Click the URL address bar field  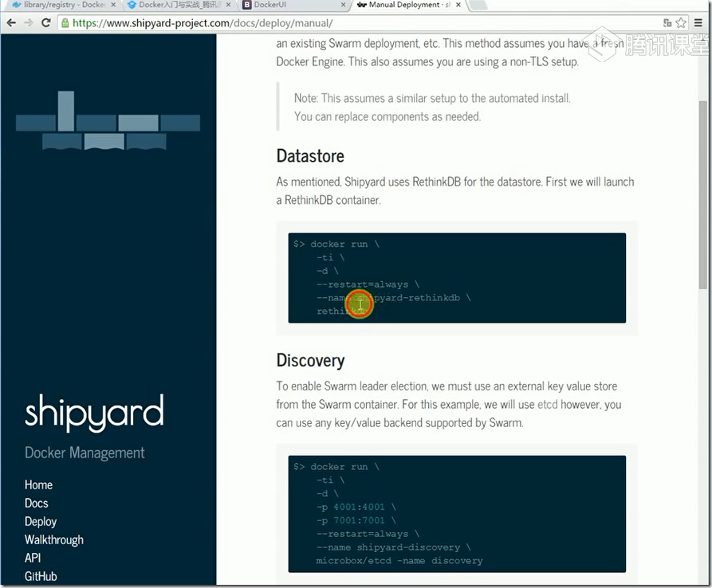click(x=364, y=22)
